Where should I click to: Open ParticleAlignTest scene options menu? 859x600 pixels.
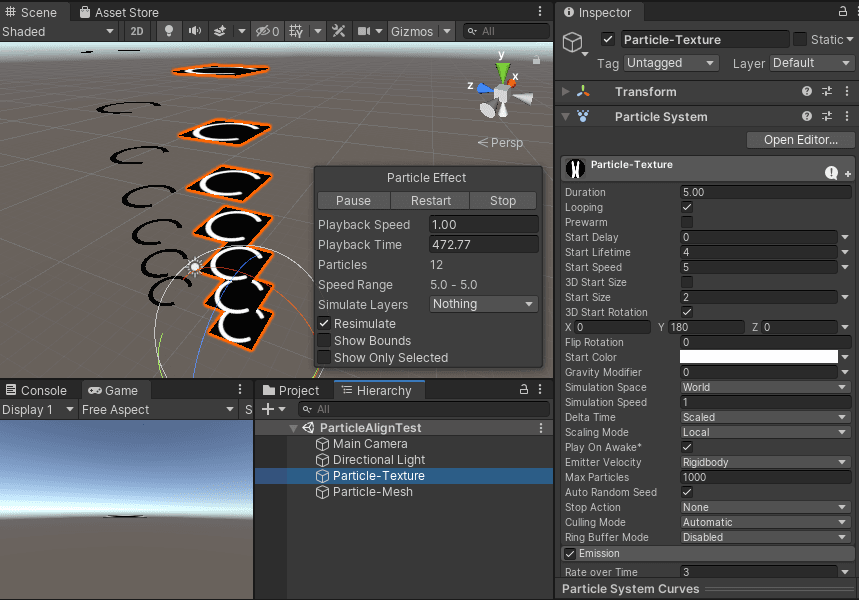[x=541, y=428]
